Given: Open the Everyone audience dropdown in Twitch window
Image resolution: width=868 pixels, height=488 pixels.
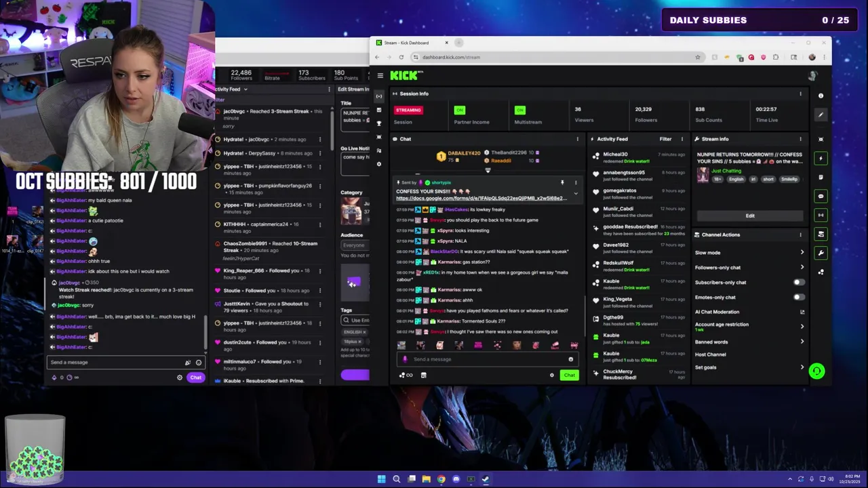Looking at the screenshot, I should tap(354, 245).
